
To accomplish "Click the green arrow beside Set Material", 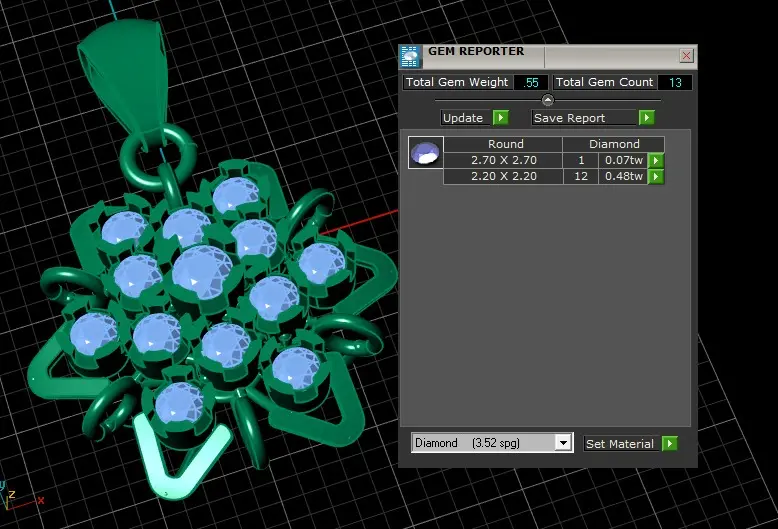I will [670, 443].
